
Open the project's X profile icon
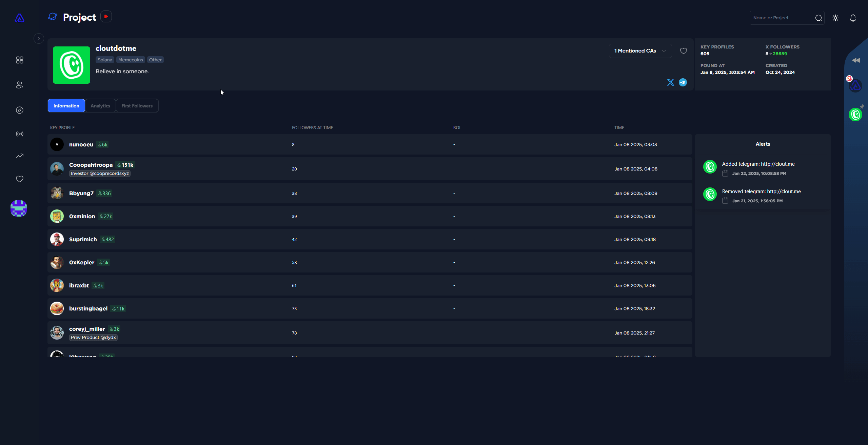(x=670, y=82)
